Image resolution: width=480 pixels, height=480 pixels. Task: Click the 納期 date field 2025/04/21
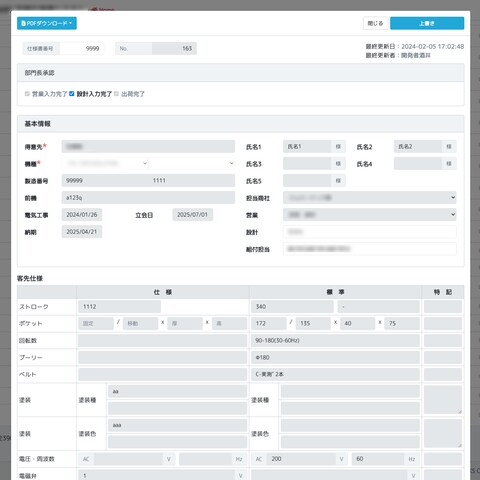click(82, 232)
